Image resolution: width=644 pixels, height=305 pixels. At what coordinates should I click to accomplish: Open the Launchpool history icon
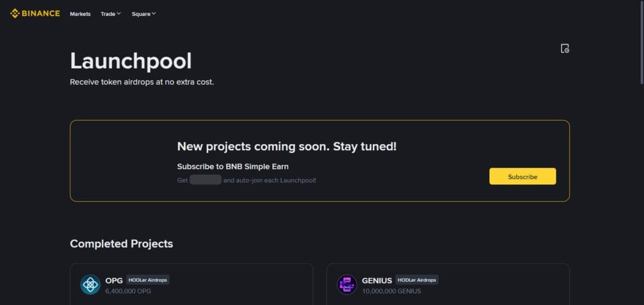(565, 48)
